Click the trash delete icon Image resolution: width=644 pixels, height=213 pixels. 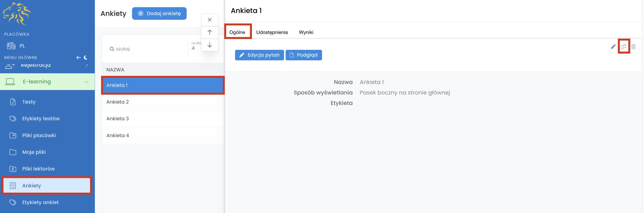[633, 47]
